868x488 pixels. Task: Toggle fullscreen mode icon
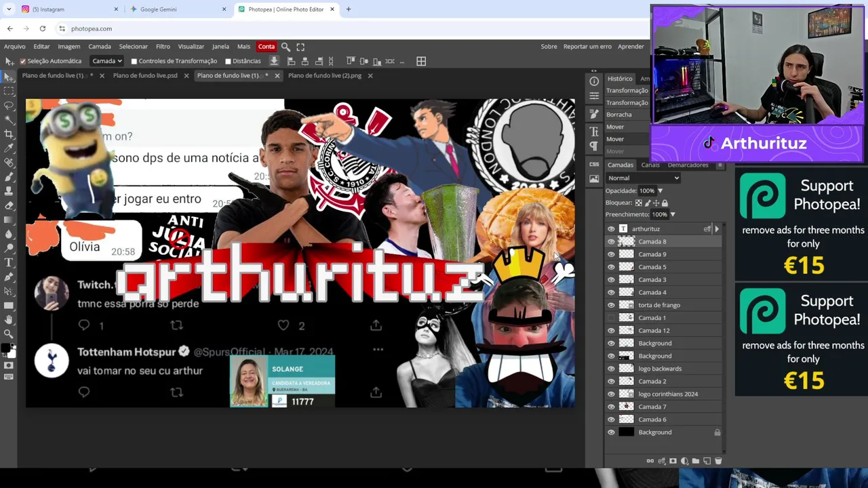click(x=300, y=47)
